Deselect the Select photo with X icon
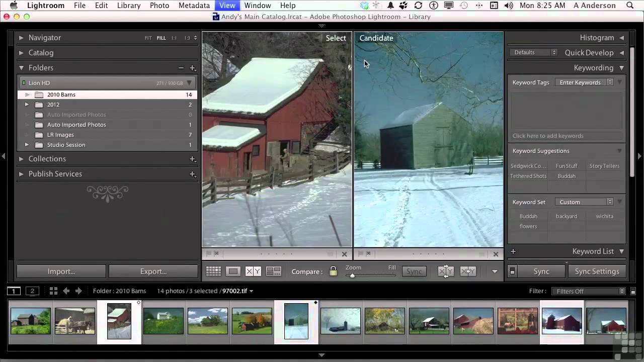Image resolution: width=644 pixels, height=362 pixels. pyautogui.click(x=344, y=254)
